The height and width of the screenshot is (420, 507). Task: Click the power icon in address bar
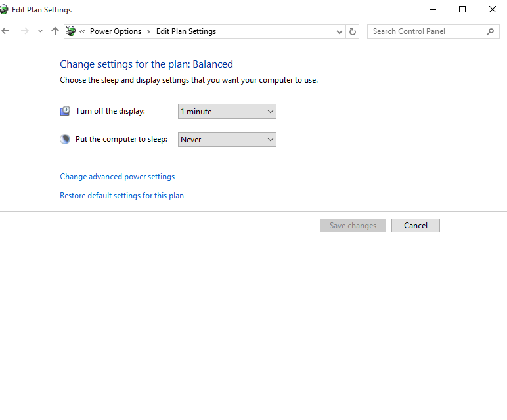(x=71, y=31)
